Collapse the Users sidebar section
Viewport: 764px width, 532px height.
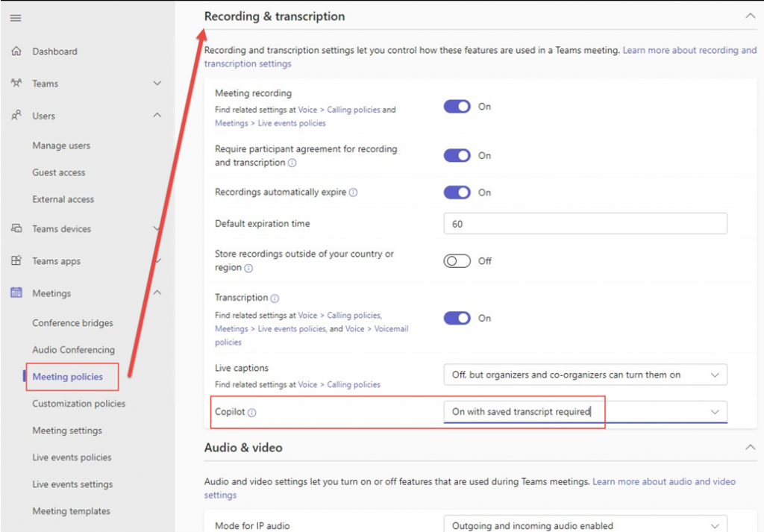[157, 116]
